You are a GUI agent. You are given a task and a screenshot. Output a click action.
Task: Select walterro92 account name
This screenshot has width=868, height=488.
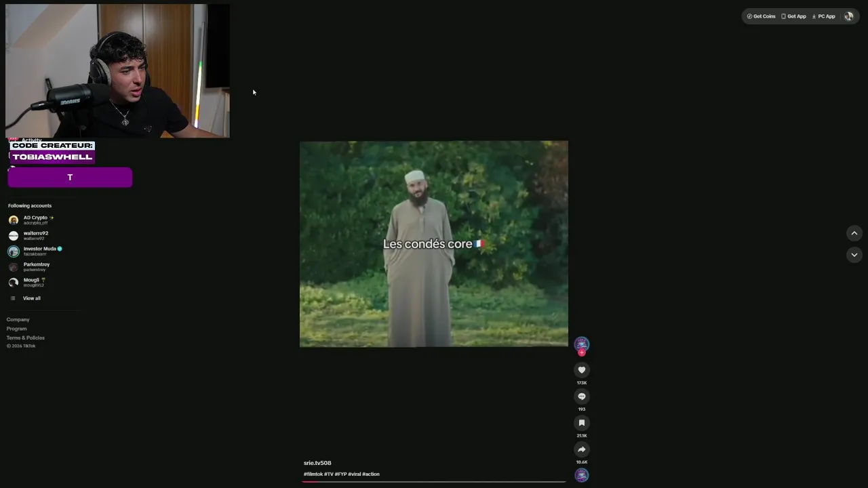36,233
